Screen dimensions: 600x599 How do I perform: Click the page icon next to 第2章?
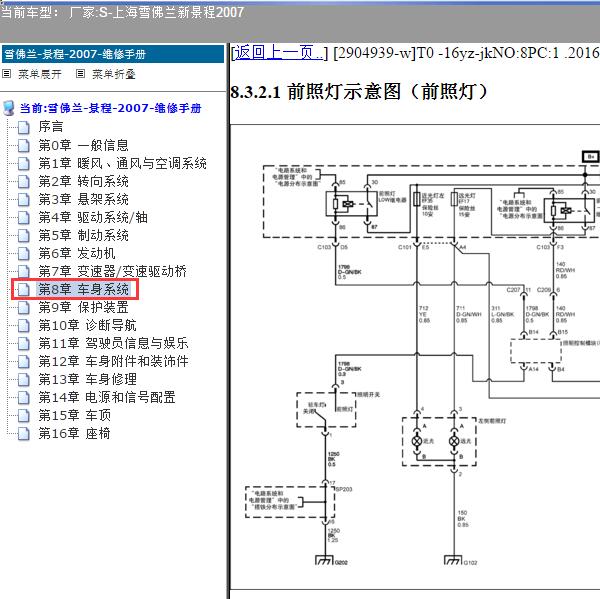tap(24, 182)
